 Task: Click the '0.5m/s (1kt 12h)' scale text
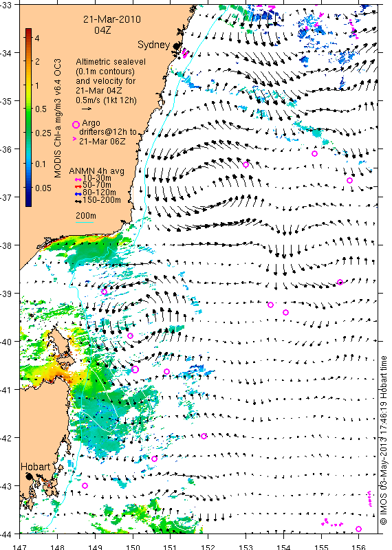tap(106, 100)
